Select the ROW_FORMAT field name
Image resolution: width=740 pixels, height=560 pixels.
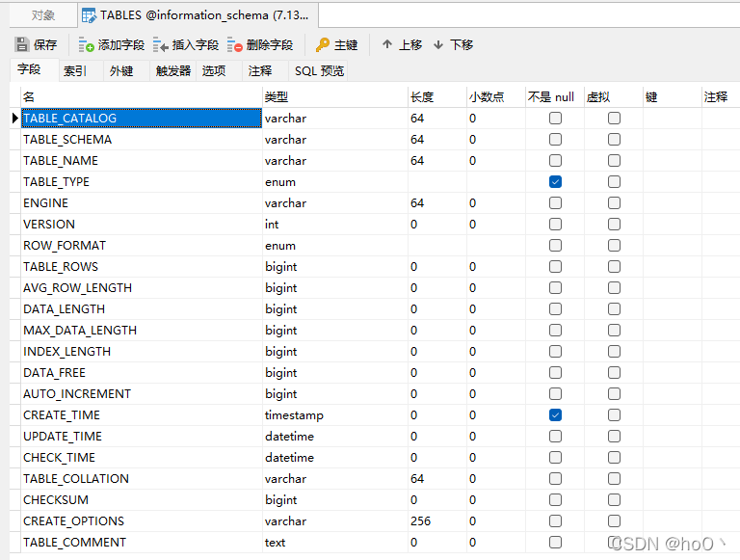65,246
